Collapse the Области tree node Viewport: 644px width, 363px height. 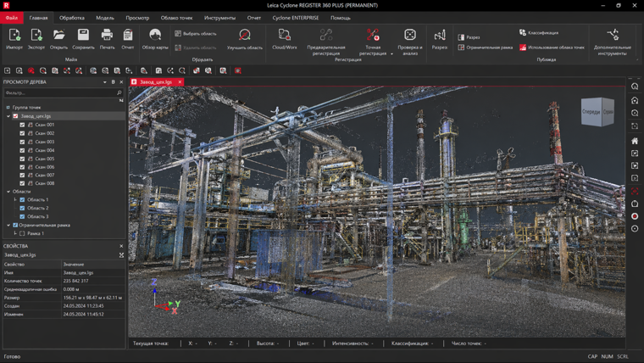8,191
